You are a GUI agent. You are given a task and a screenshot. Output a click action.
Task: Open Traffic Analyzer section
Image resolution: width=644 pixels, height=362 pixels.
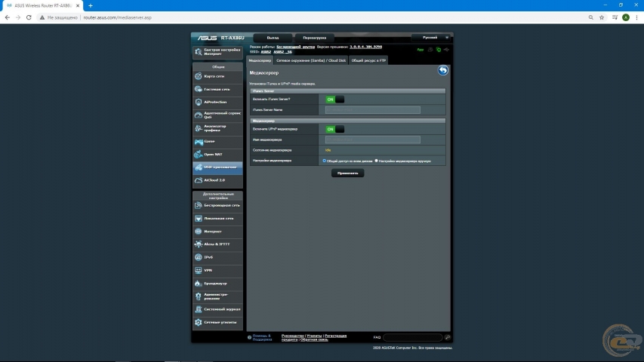pos(217,128)
